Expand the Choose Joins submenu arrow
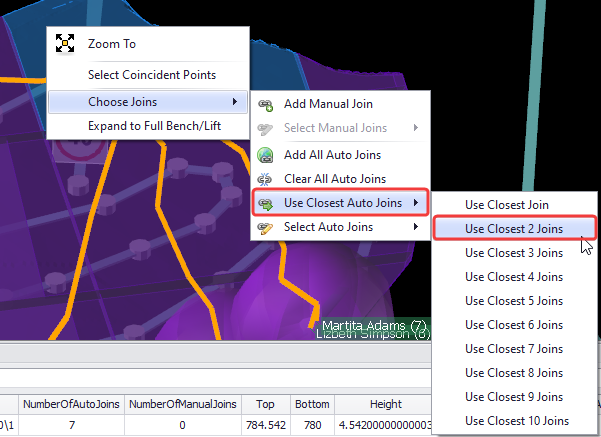 pyautogui.click(x=234, y=102)
